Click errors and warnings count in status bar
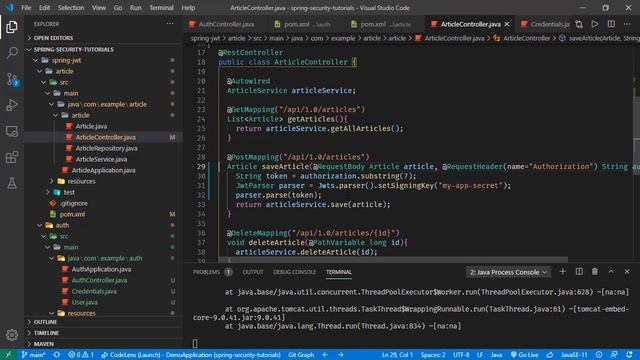The width and height of the screenshot is (640, 360). (x=81, y=355)
